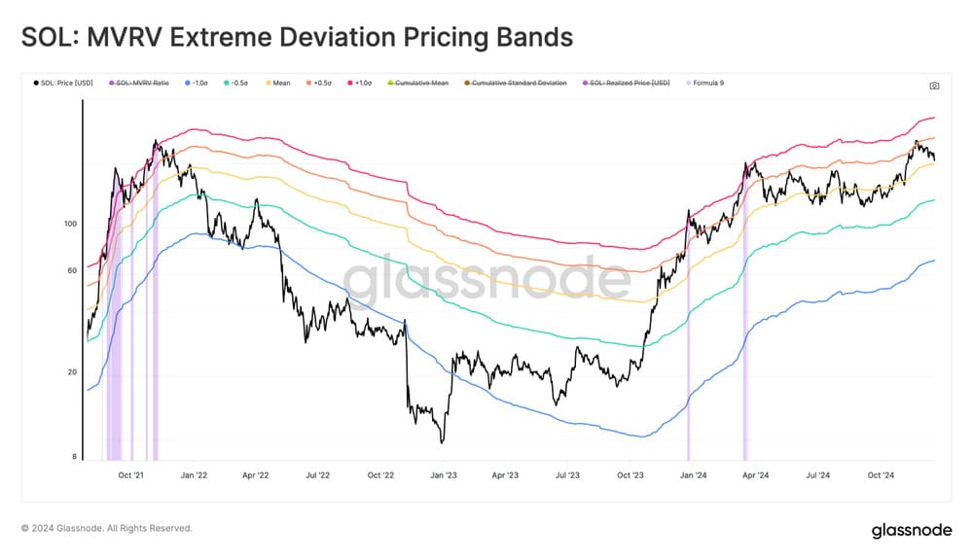Viewport: 973px width, 560px height.
Task: Click the Glassnode copyright notice text
Action: tap(107, 529)
